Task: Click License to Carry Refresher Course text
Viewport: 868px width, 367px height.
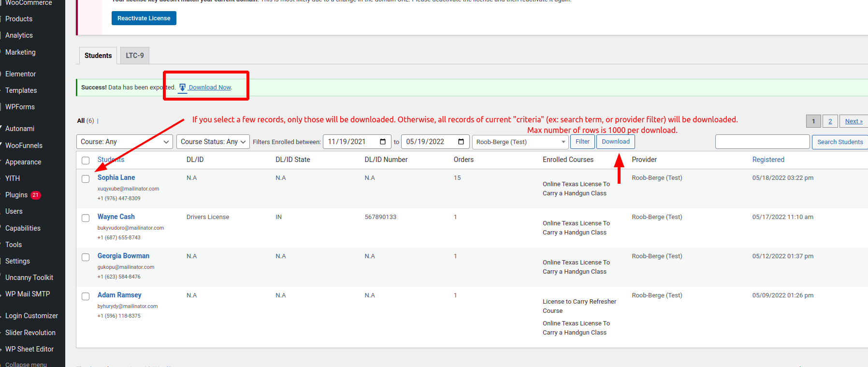Action: tap(579, 306)
